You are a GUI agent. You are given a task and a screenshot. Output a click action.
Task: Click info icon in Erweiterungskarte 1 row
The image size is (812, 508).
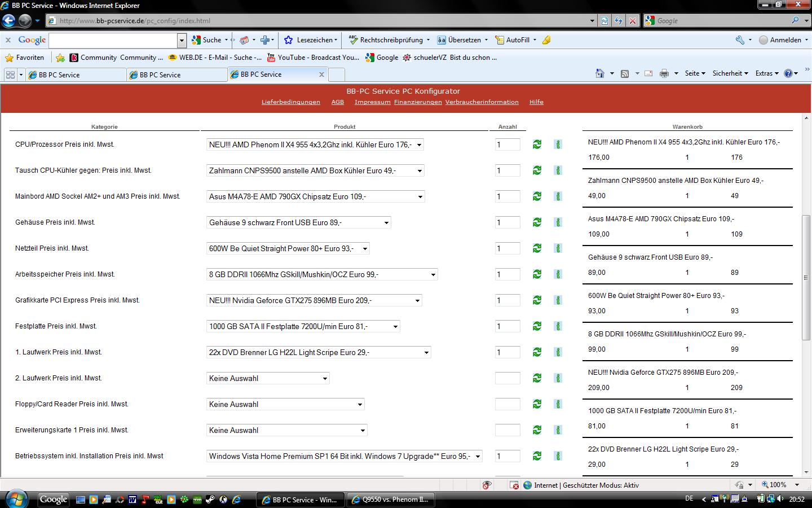point(558,430)
